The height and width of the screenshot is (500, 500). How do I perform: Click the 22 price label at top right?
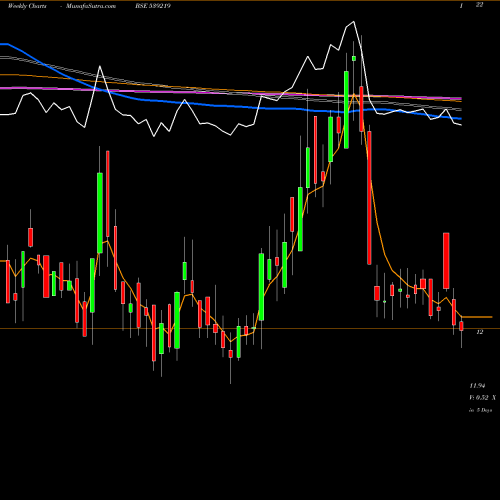pos(479,5)
